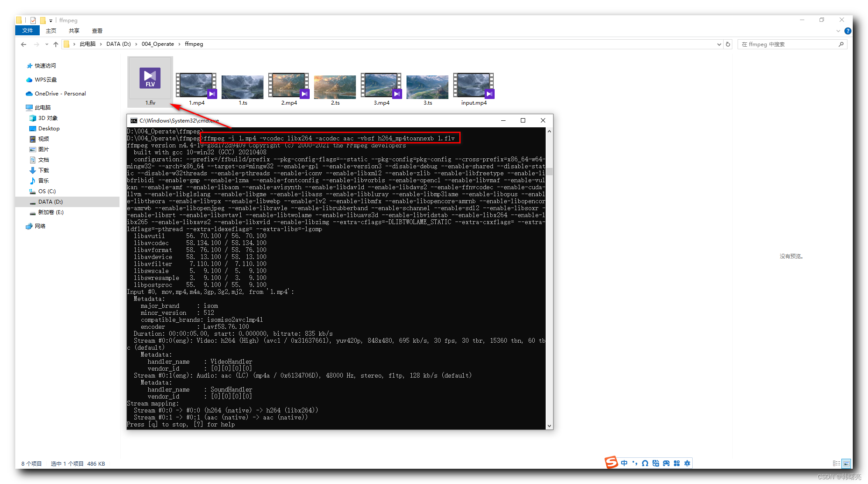Image resolution: width=868 pixels, height=484 pixels.
Task: Select the 3.ts video thumbnail
Action: coord(427,87)
